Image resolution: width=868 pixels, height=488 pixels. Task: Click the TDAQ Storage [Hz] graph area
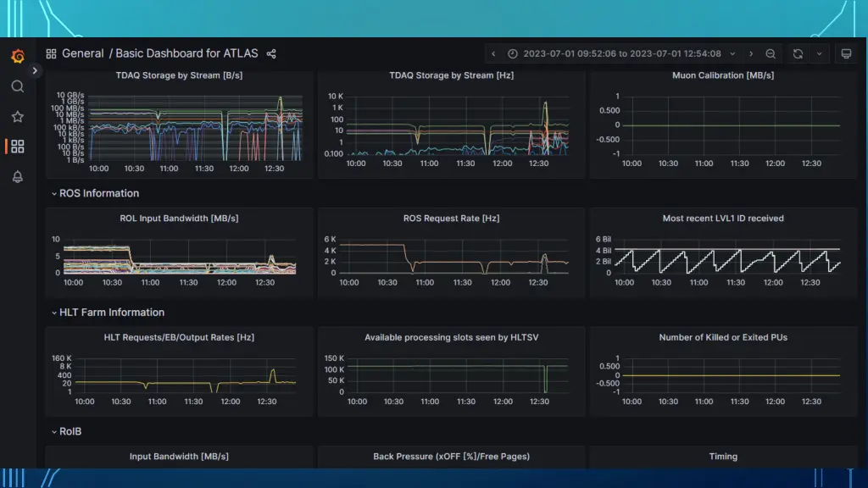coord(457,125)
